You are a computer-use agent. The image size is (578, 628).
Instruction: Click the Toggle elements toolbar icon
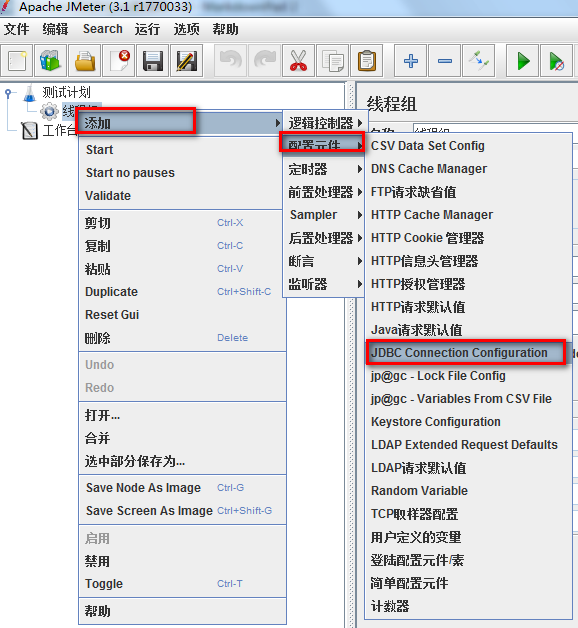tap(478, 61)
